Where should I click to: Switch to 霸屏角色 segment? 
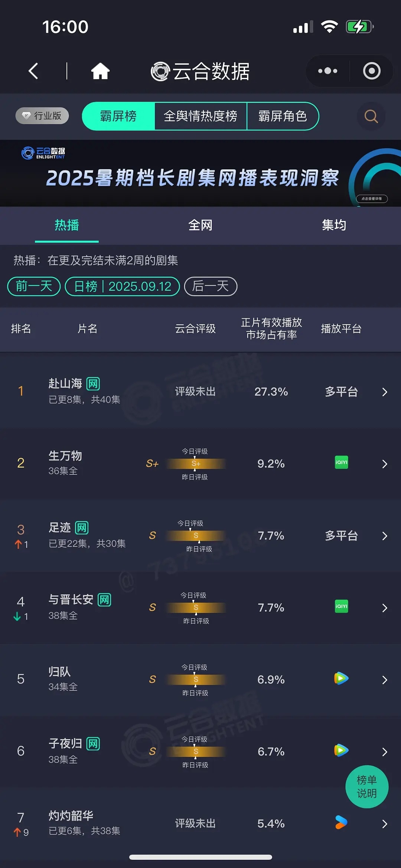point(283,116)
